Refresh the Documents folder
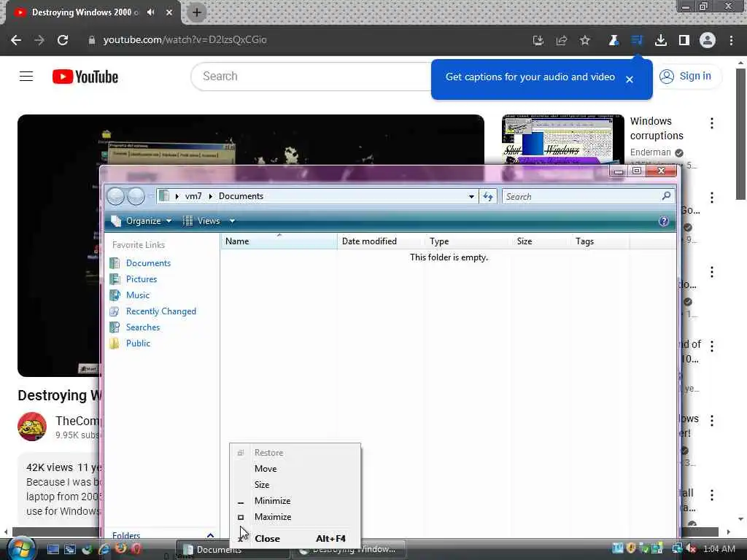This screenshot has height=560, width=747. 488,196
